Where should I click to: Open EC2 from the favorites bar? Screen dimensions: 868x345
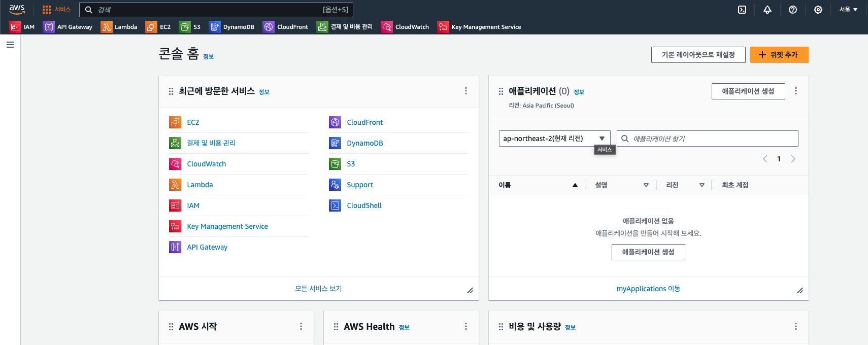coord(158,27)
